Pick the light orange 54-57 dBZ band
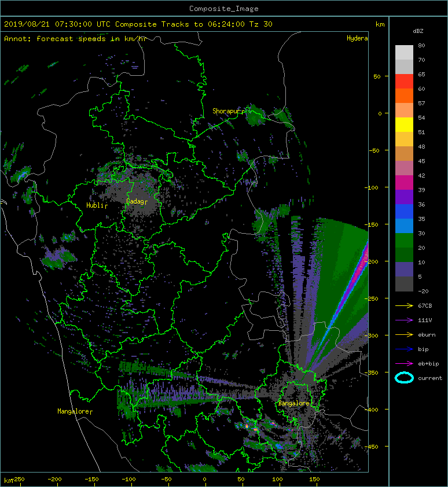 click(x=404, y=110)
